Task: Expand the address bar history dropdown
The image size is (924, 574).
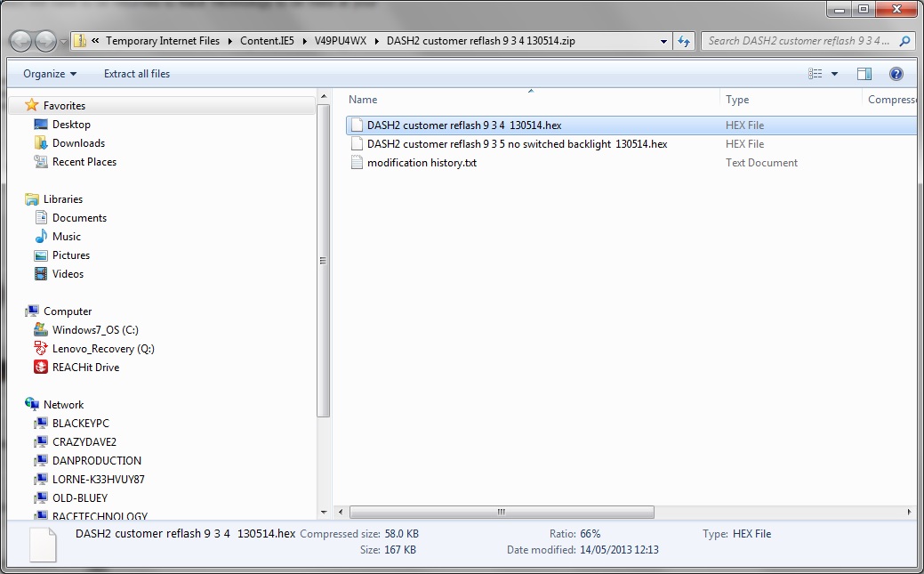Action: coord(664,41)
